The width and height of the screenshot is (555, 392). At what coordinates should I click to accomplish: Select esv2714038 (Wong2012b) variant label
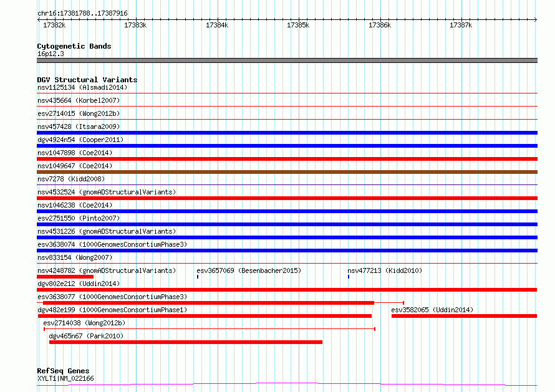(84, 323)
